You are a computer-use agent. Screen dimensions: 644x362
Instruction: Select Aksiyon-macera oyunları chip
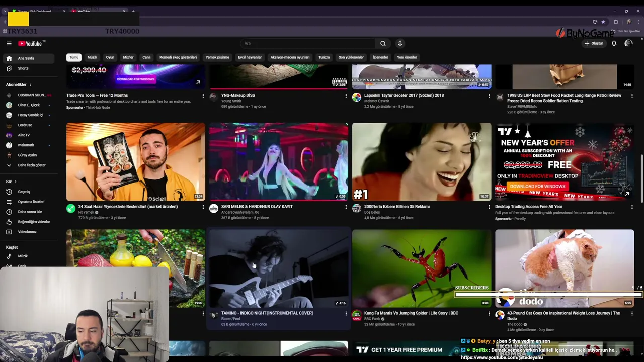(x=290, y=57)
